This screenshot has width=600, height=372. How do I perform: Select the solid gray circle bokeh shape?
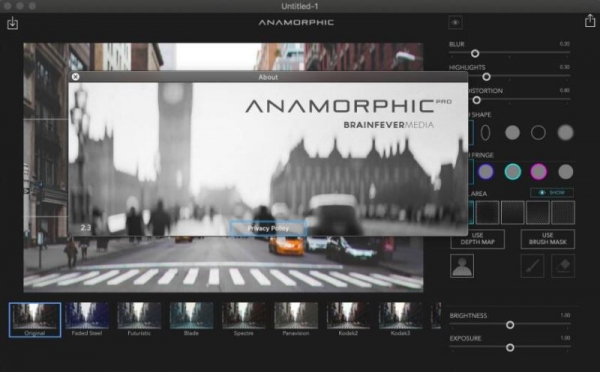tap(512, 133)
